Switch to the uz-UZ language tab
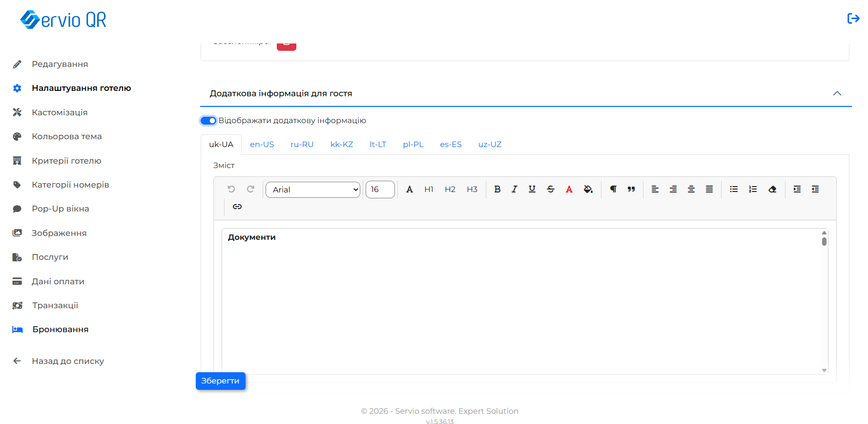Viewport: 868px width, 424px height. tap(490, 145)
